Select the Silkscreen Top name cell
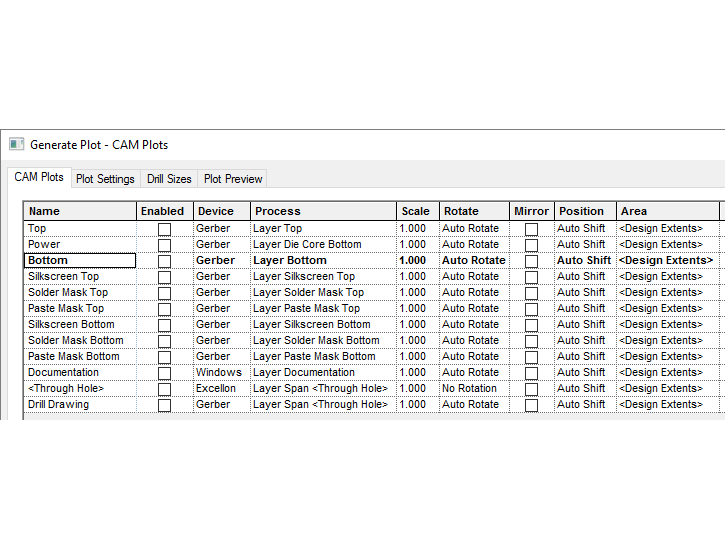 tap(80, 276)
